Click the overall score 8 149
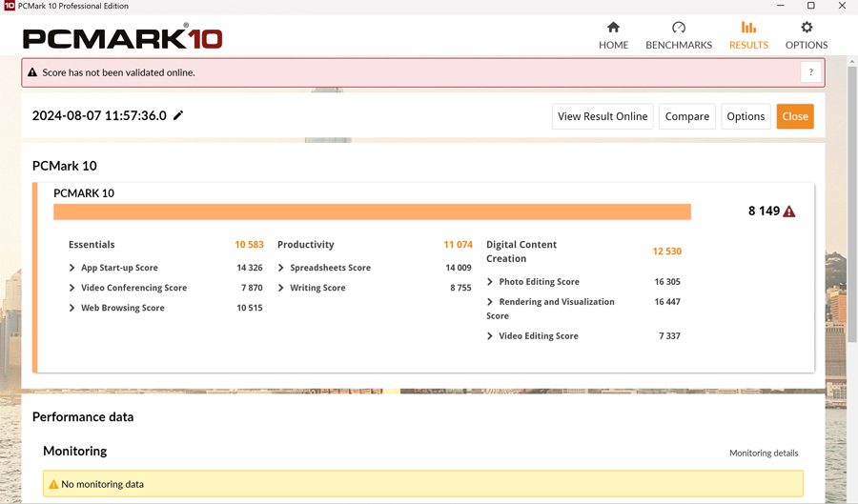 coord(764,211)
